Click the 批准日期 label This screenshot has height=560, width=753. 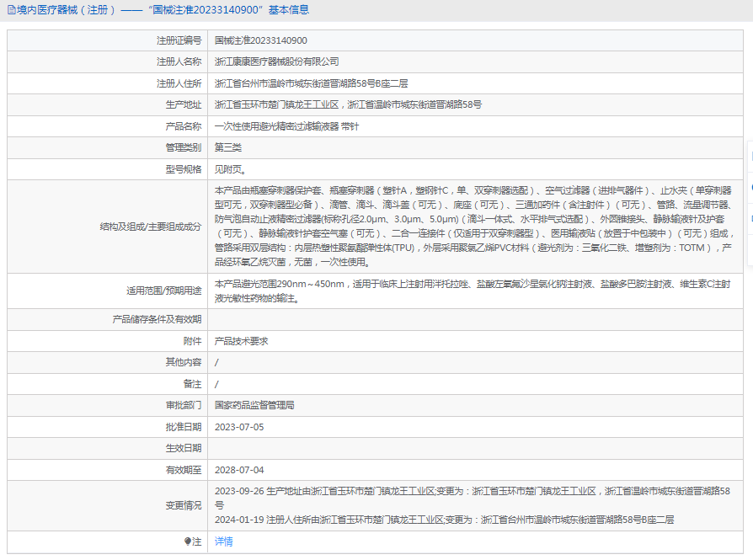[x=184, y=428]
